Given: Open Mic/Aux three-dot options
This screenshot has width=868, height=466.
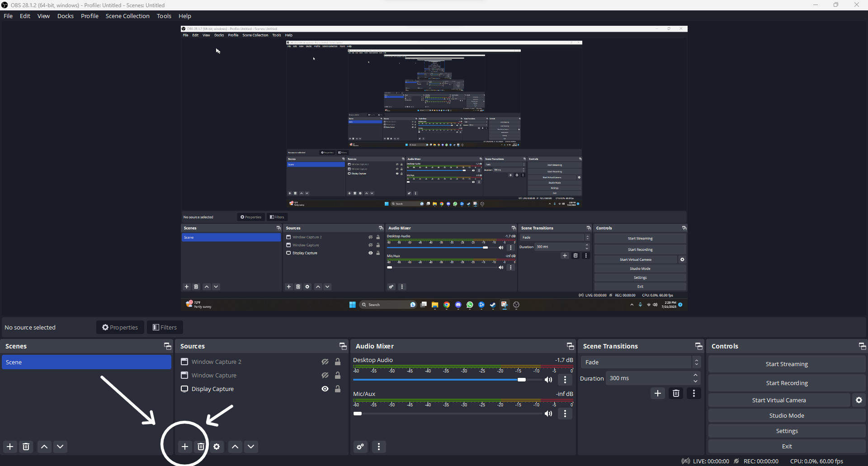Looking at the screenshot, I should pyautogui.click(x=565, y=414).
